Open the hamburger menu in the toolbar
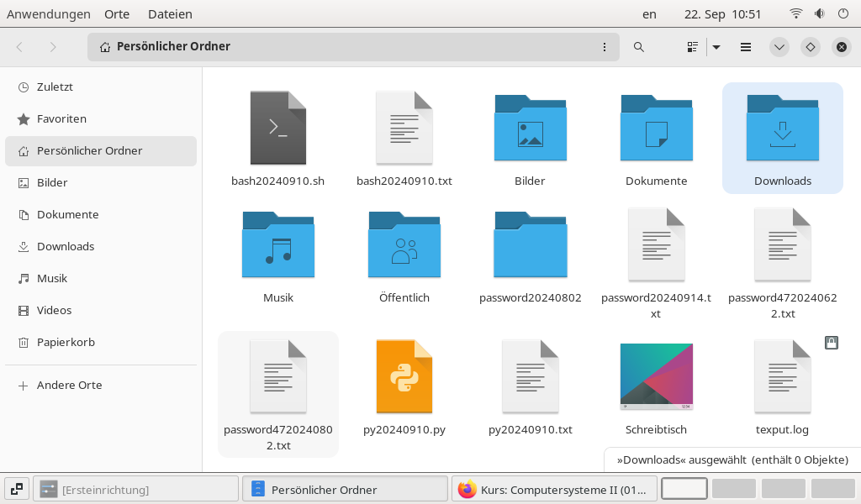Image resolution: width=861 pixels, height=504 pixels. coord(745,47)
